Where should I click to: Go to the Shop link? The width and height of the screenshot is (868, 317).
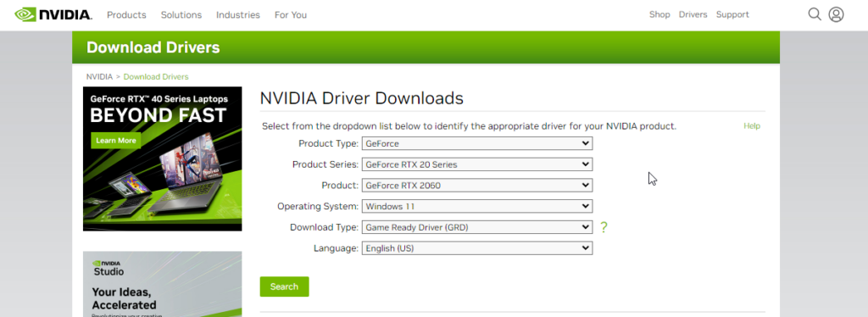[659, 15]
